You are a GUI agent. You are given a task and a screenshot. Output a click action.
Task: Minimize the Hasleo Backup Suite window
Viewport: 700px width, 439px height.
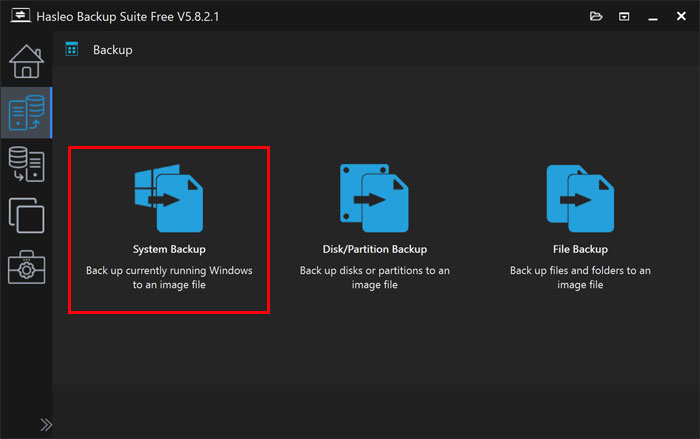click(x=653, y=17)
